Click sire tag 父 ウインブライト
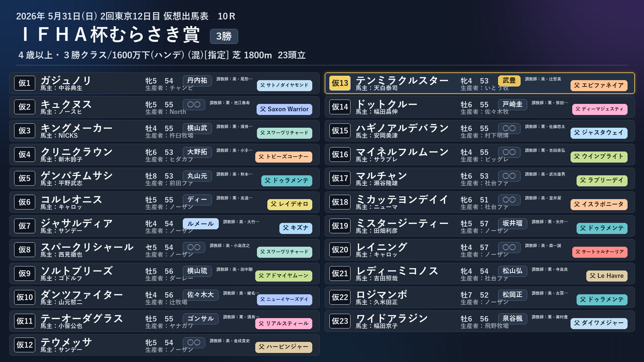This screenshot has width=644, height=362. [599, 157]
